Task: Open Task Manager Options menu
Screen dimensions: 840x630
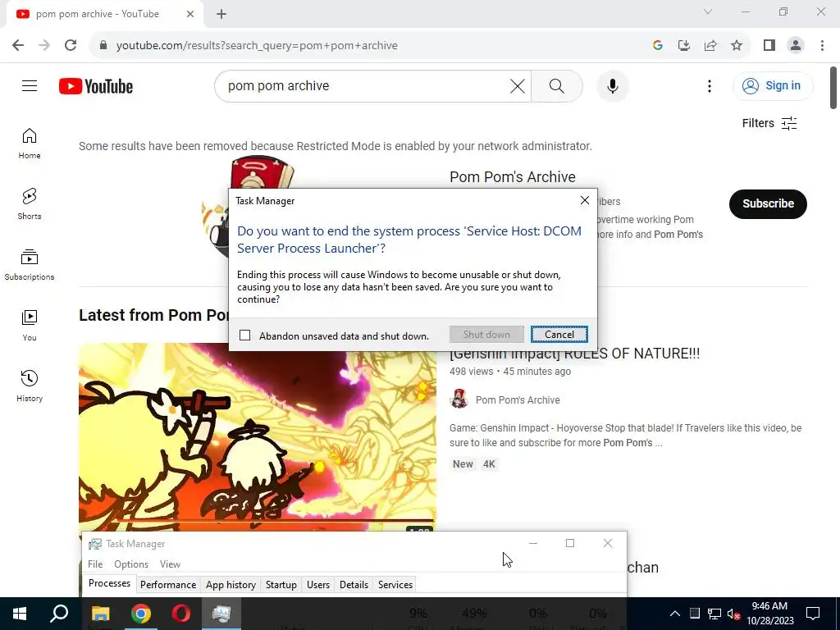Action: (131, 564)
